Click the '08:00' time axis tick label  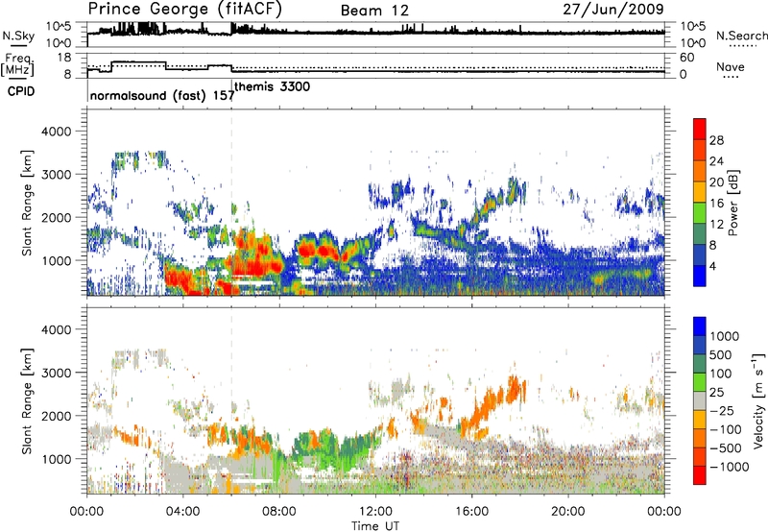coord(279,512)
